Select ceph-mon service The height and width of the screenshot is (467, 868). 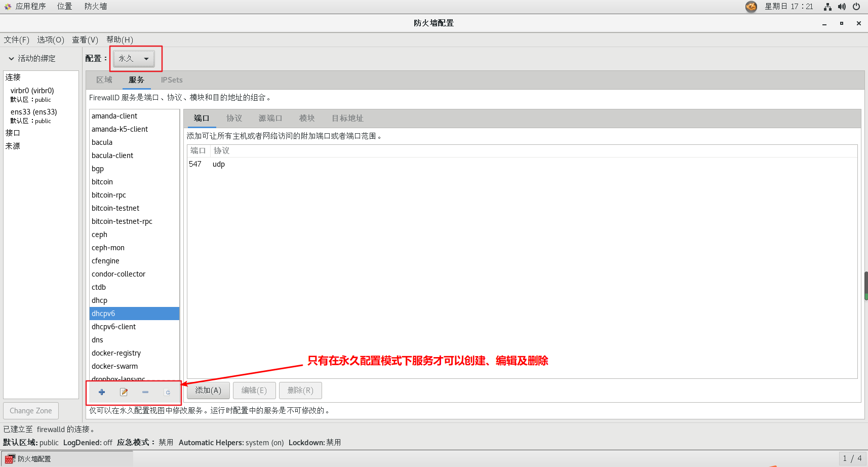pyautogui.click(x=134, y=248)
